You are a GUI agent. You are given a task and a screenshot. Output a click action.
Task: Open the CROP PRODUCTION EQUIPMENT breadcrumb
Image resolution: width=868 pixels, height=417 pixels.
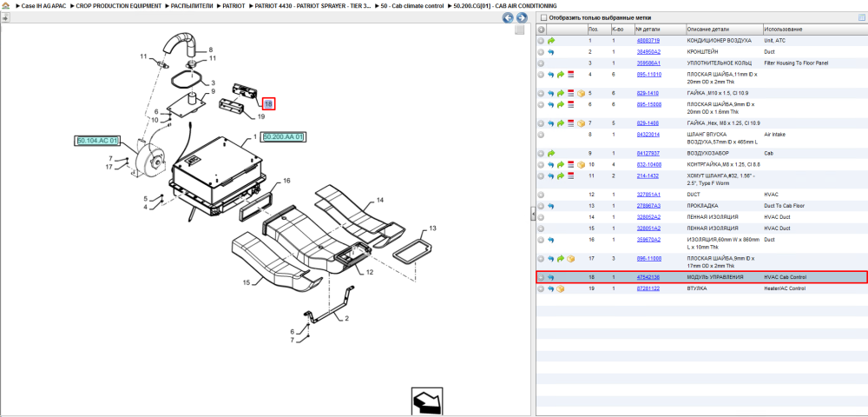pyautogui.click(x=118, y=5)
